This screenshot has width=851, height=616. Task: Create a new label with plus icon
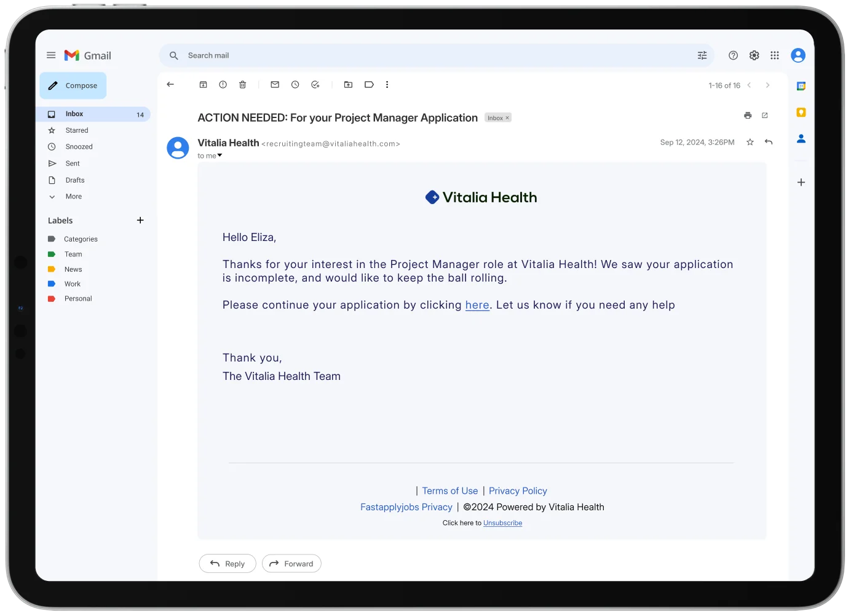tap(140, 220)
